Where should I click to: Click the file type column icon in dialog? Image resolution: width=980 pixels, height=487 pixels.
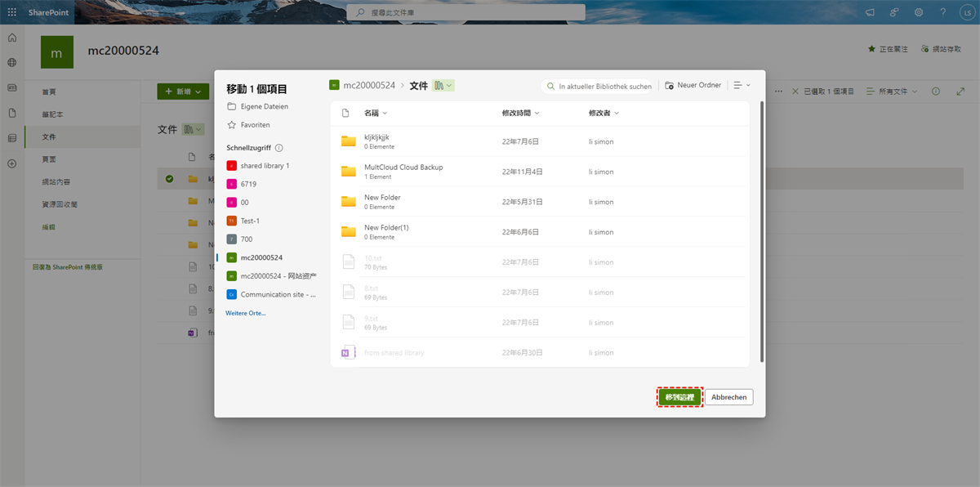click(x=345, y=113)
